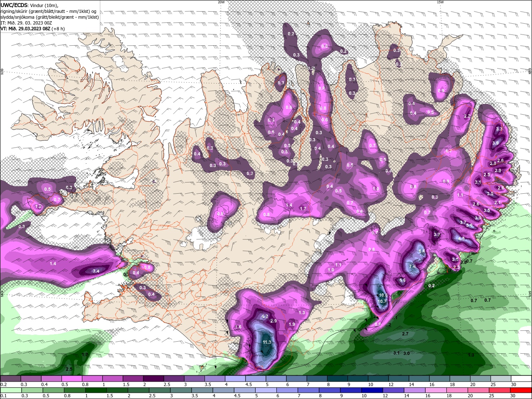Click the 1.9 value in south Iceland

[292, 324]
